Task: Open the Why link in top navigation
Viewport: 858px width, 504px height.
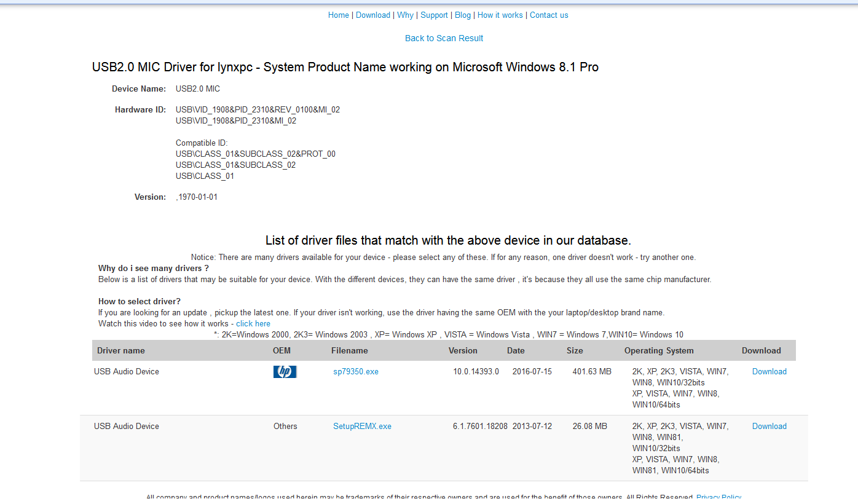Action: (x=405, y=15)
